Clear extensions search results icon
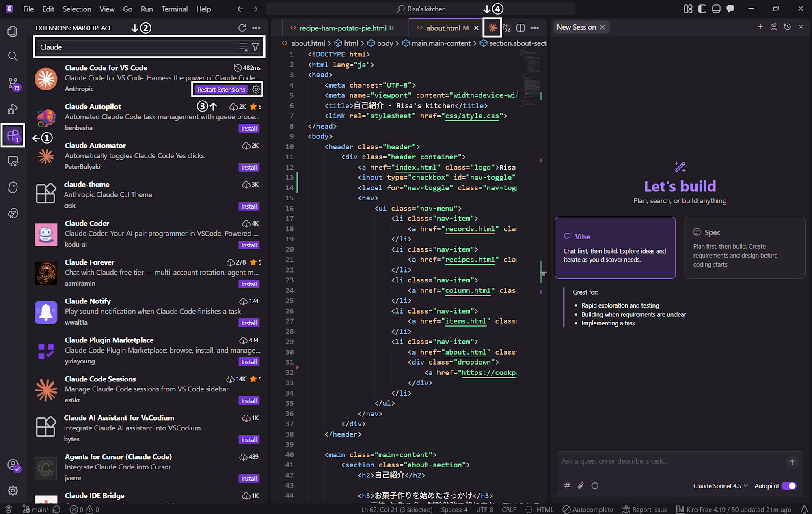Image resolution: width=812 pixels, height=514 pixels. (x=243, y=47)
